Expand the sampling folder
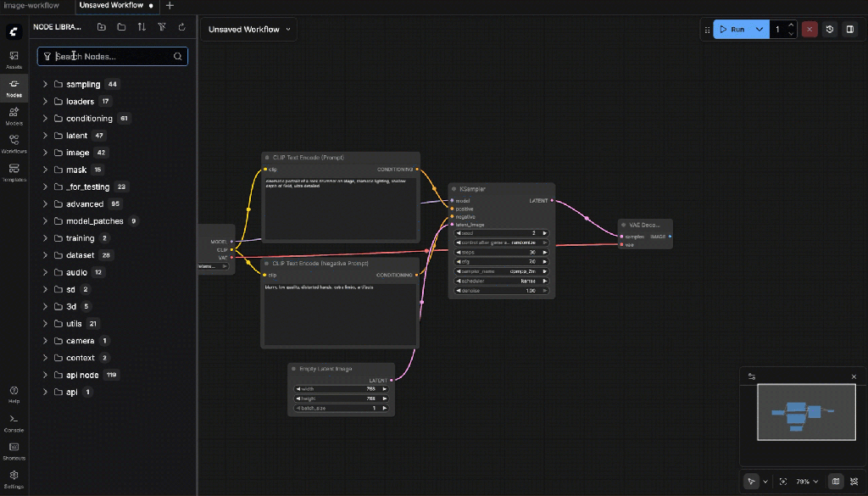The height and width of the screenshot is (496, 868). [x=46, y=84]
